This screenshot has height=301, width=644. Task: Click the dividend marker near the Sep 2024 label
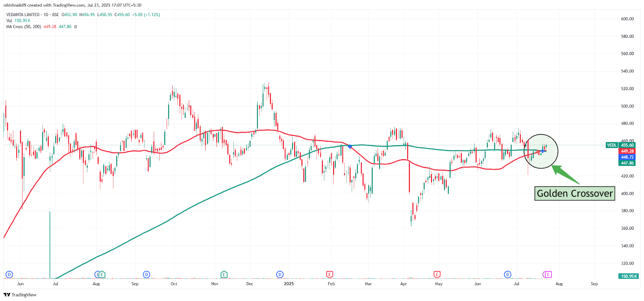(x=147, y=274)
